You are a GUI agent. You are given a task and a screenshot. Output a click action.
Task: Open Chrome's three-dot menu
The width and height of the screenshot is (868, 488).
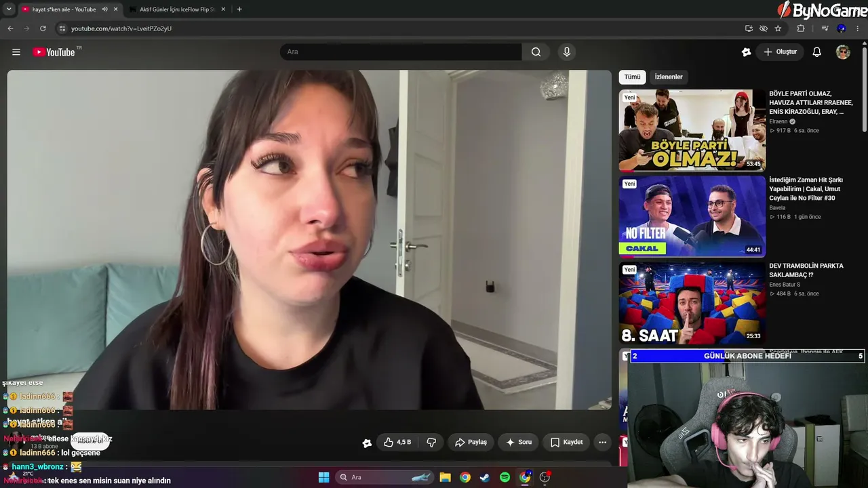click(x=858, y=28)
